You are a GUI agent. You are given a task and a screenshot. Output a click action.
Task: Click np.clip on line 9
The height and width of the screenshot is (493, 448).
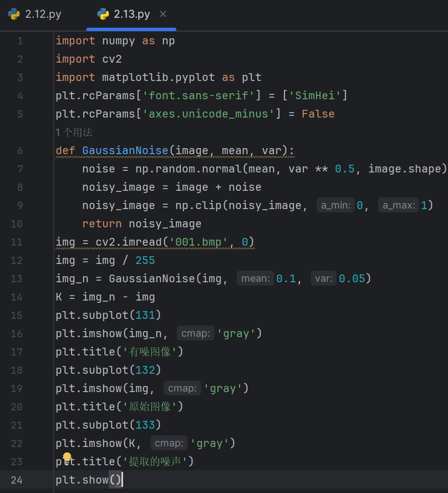tap(198, 205)
